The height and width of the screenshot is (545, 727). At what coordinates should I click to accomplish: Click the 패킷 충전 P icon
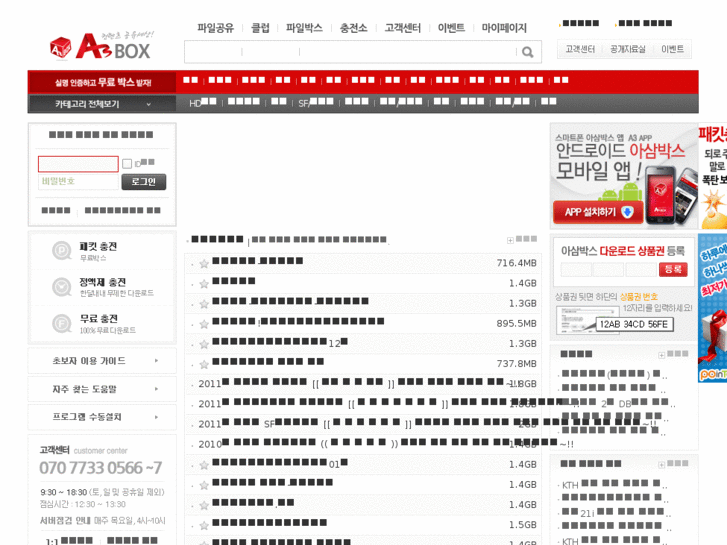[x=61, y=250]
